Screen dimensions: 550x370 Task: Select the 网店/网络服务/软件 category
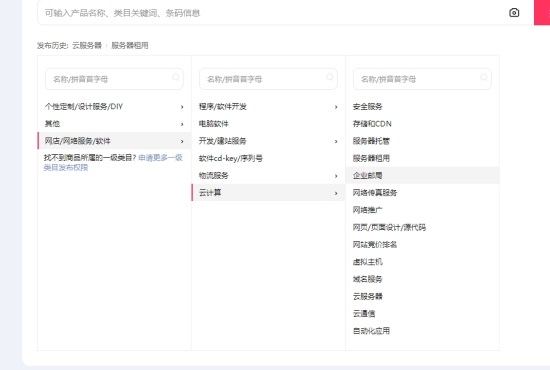coord(114,141)
